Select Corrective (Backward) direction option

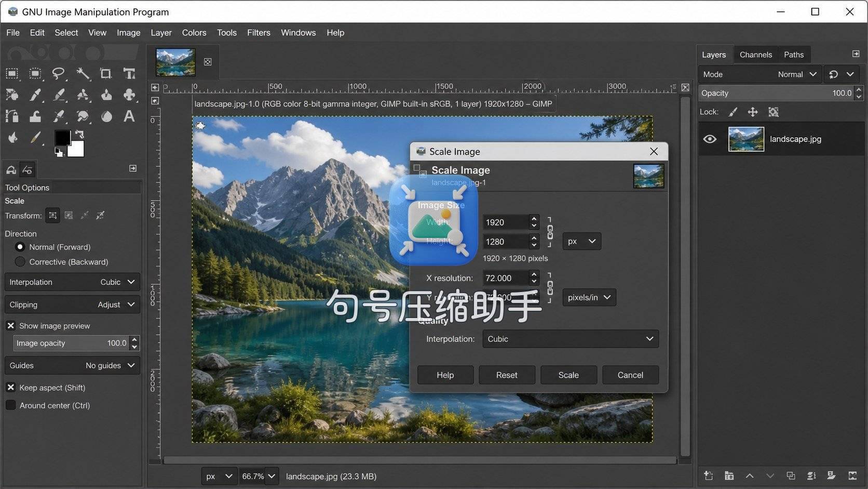click(20, 262)
